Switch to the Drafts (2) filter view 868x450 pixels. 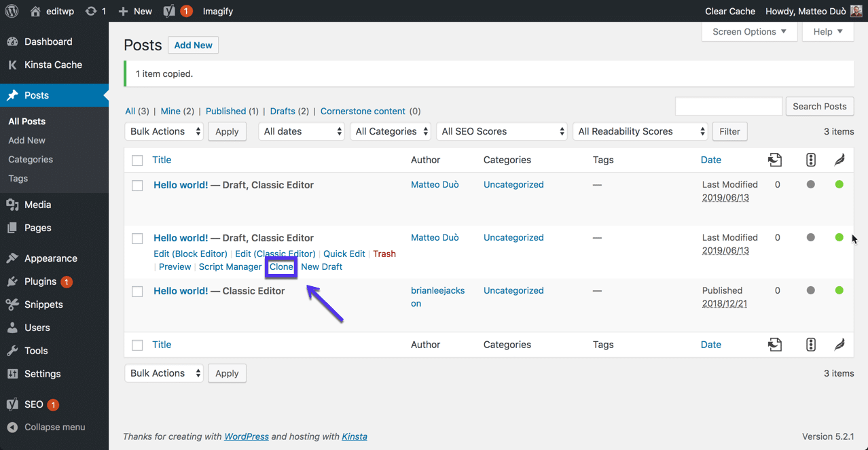click(283, 111)
